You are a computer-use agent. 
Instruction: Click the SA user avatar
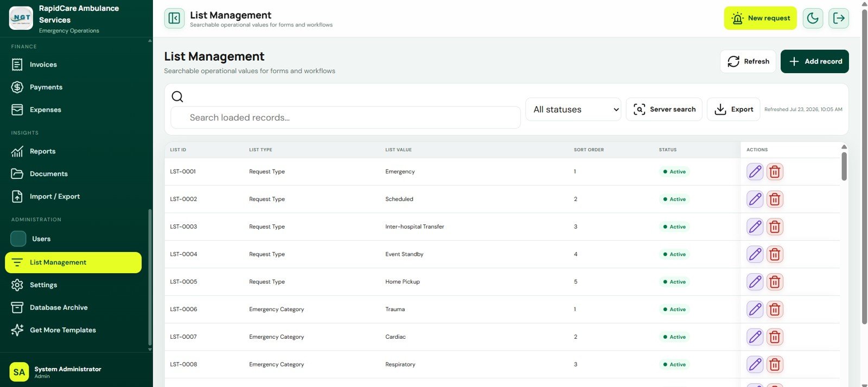pyautogui.click(x=19, y=372)
